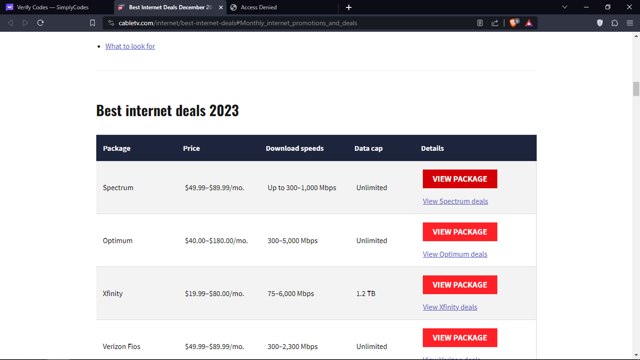The width and height of the screenshot is (640, 360).
Task: Expand the tab search dropdown arrow
Action: coord(564,7)
